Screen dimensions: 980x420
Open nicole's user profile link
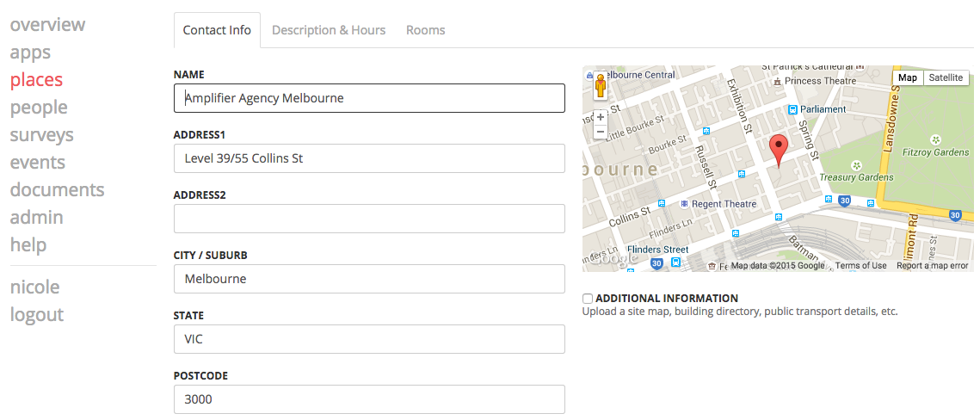[x=35, y=287]
